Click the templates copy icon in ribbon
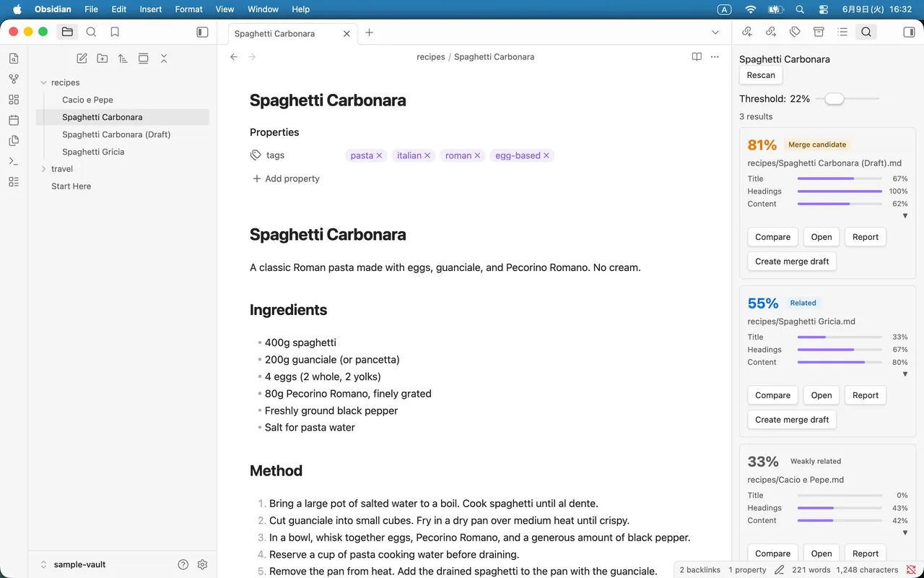 (x=14, y=141)
